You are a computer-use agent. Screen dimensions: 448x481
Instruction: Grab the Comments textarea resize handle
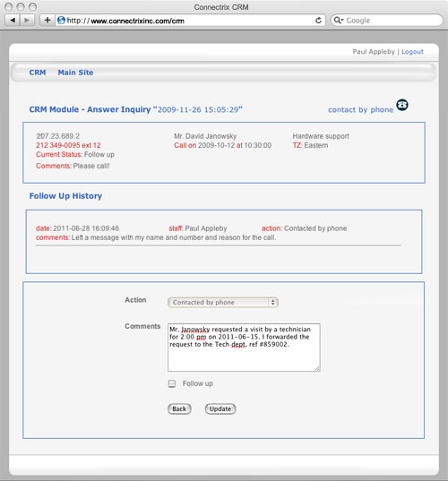pyautogui.click(x=317, y=369)
